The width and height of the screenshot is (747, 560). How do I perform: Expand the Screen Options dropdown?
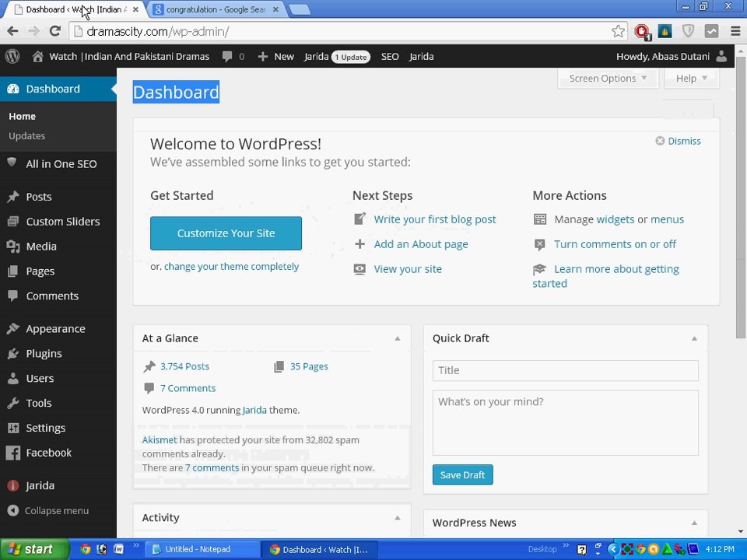tap(608, 78)
